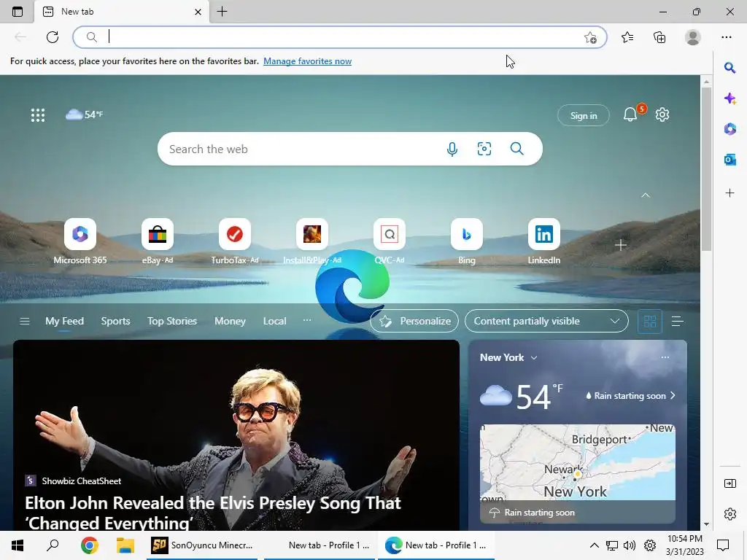Collapse the quick links chevron
Viewport: 747px width, 560px height.
pyautogui.click(x=646, y=195)
